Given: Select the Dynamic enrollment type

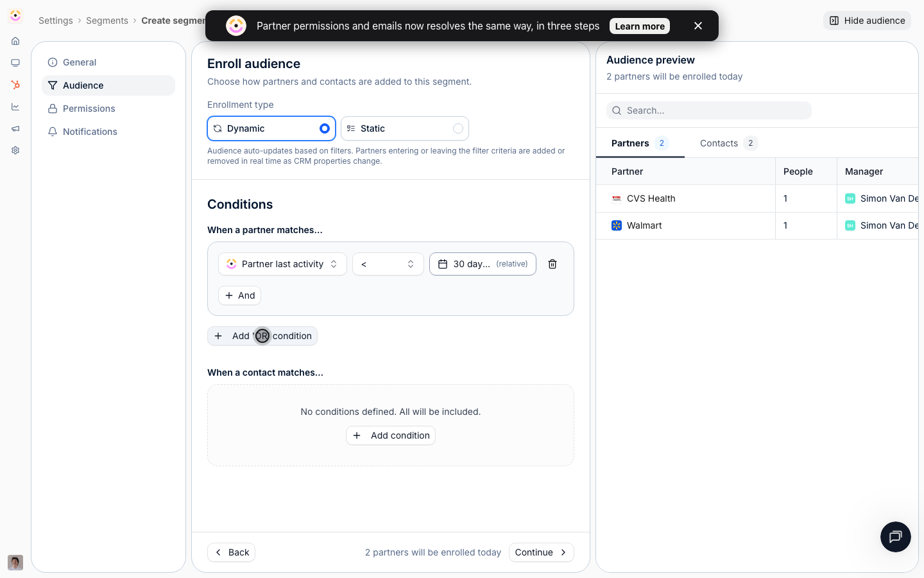Looking at the screenshot, I should click(271, 128).
